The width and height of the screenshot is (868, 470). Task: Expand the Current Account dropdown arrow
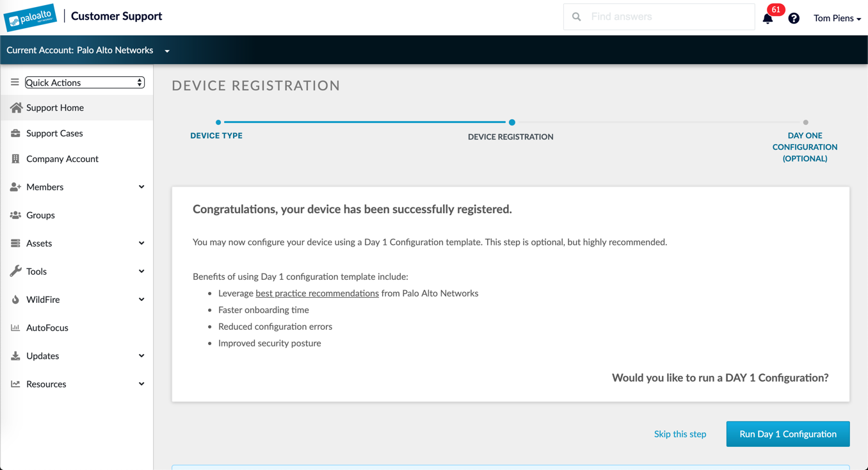pos(167,51)
